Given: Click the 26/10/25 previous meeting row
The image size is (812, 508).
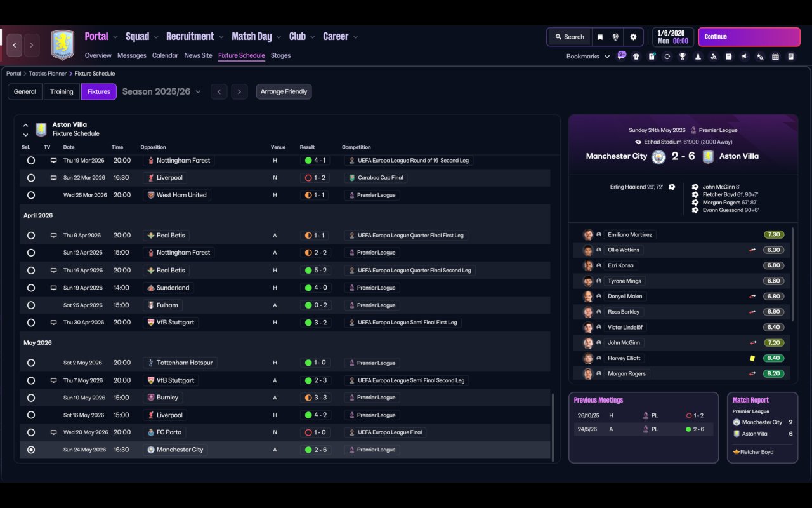Looking at the screenshot, I should coord(643,415).
